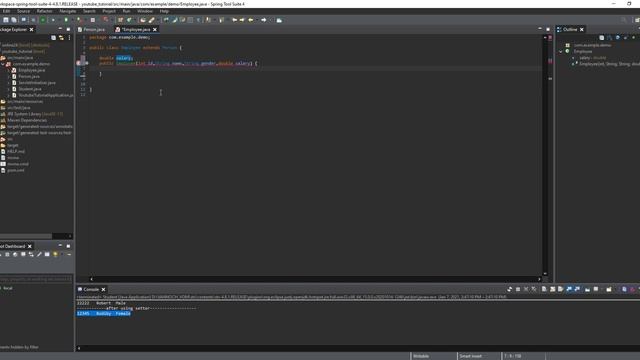Click the Package Explorer horizontal scrollbar
The image size is (640, 360).
click(x=26, y=236)
